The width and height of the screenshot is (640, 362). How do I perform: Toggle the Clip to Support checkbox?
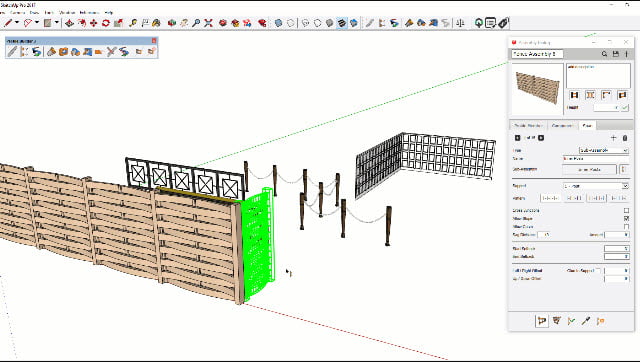[598, 270]
